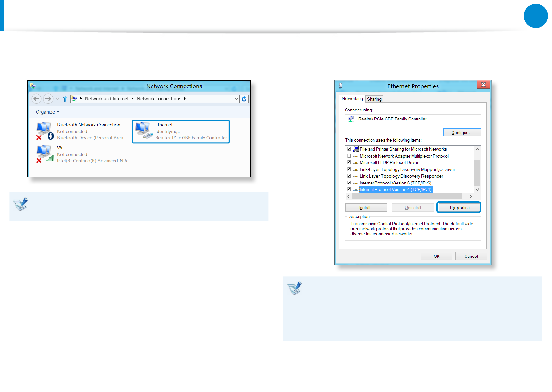Image resolution: width=552 pixels, height=392 pixels.
Task: Click the Configure button
Action: pyautogui.click(x=462, y=133)
